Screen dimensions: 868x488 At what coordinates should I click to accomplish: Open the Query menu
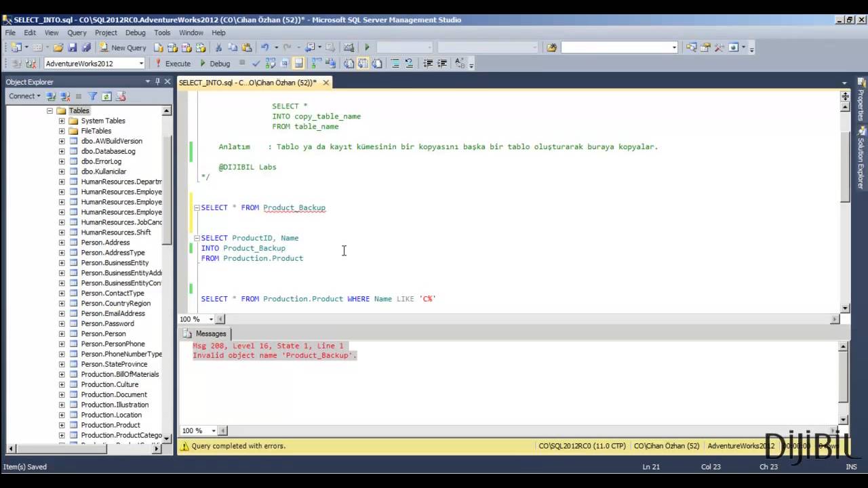77,33
